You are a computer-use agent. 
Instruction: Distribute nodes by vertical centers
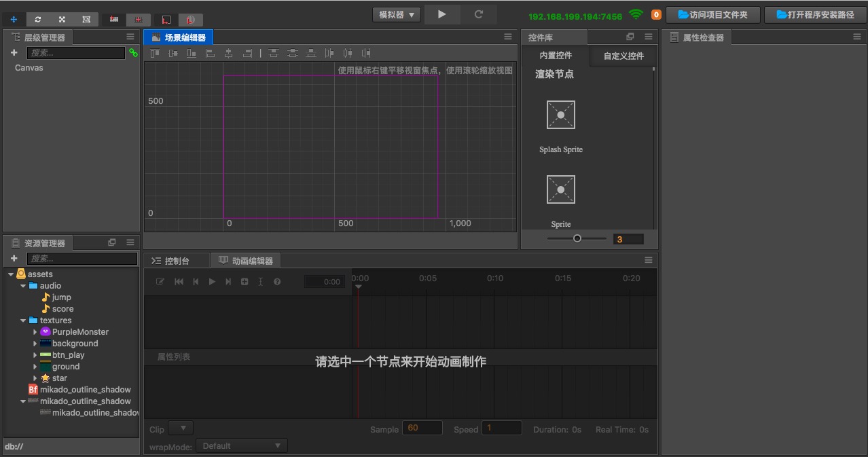click(293, 53)
